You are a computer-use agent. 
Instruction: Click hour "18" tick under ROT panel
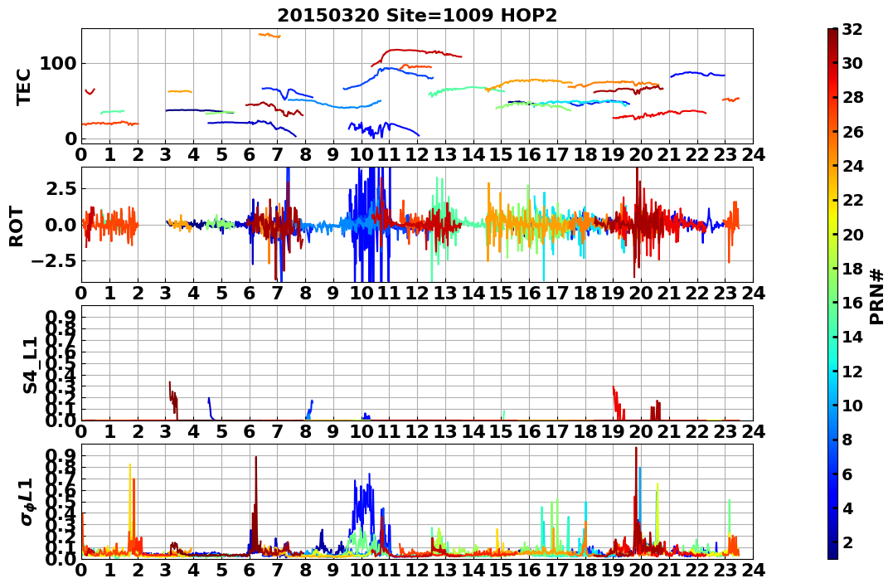[x=585, y=293]
